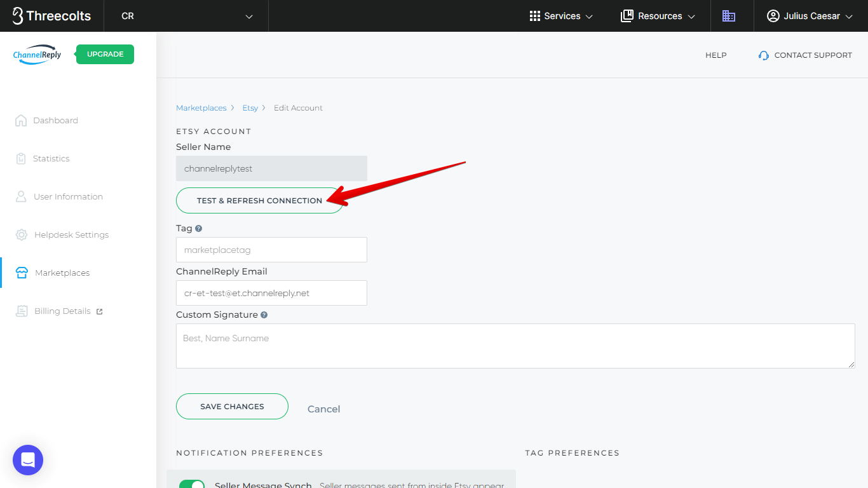Click the Dashboard home icon
The width and height of the screenshot is (868, 488).
(21, 120)
